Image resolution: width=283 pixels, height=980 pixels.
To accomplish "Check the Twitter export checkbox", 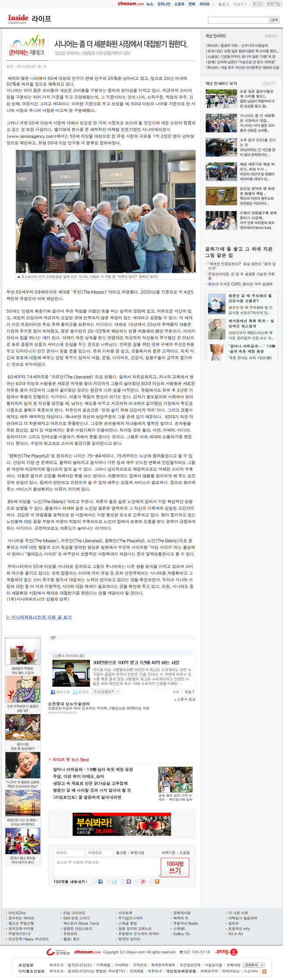I will click(x=108, y=881).
